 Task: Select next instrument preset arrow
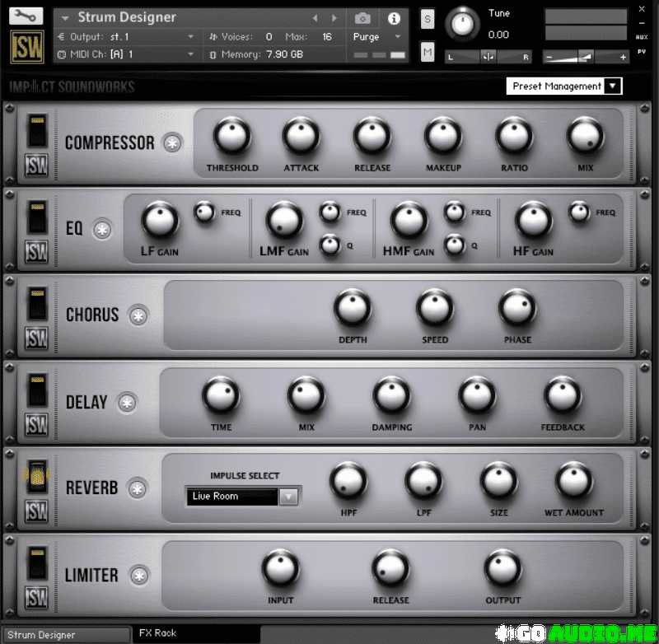tap(334, 18)
